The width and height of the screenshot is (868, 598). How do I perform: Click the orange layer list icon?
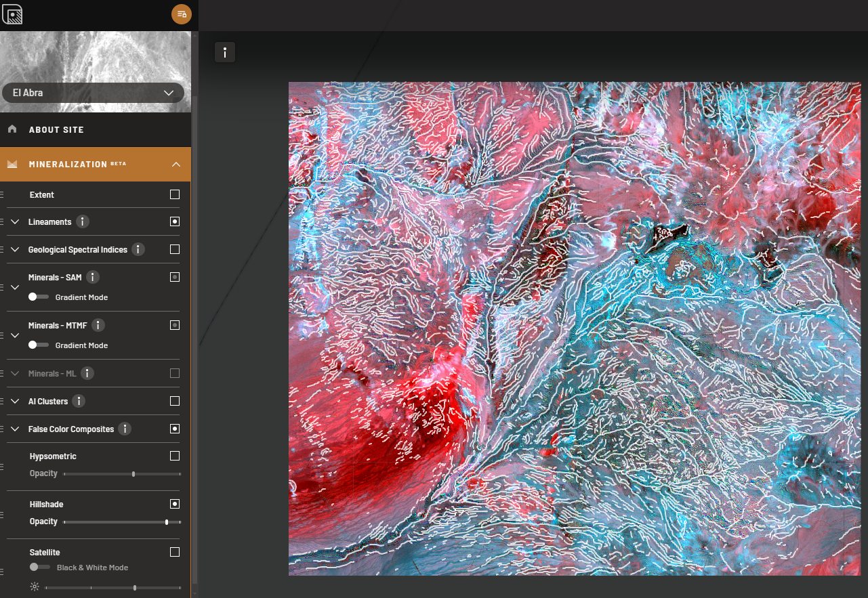click(181, 14)
